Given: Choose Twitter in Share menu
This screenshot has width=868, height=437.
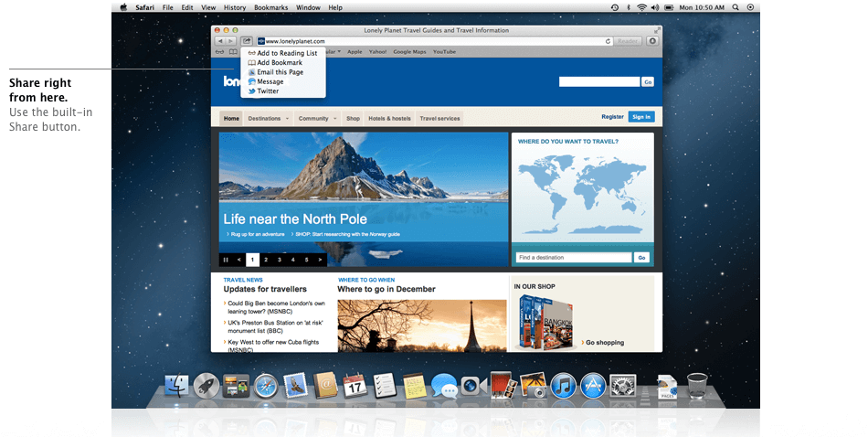Looking at the screenshot, I should point(283,91).
